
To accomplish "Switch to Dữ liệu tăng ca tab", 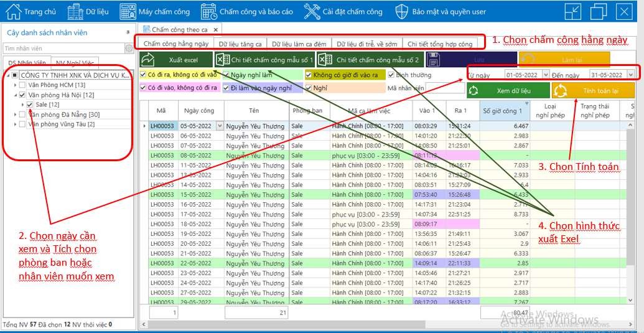I will click(240, 44).
